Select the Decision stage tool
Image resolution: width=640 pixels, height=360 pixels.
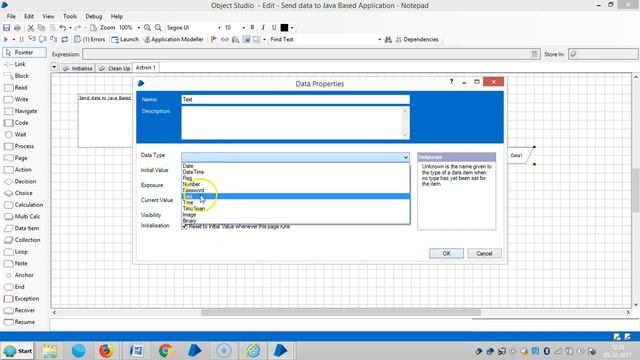[x=25, y=181]
